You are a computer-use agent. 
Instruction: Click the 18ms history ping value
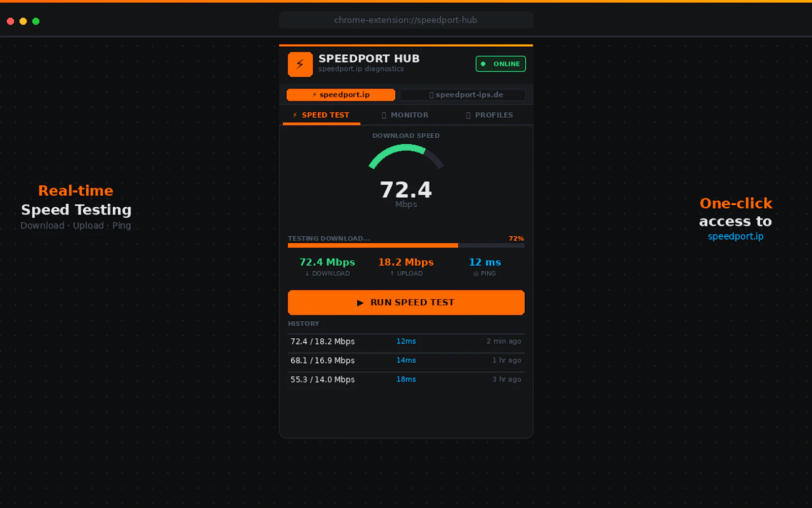pyautogui.click(x=406, y=379)
